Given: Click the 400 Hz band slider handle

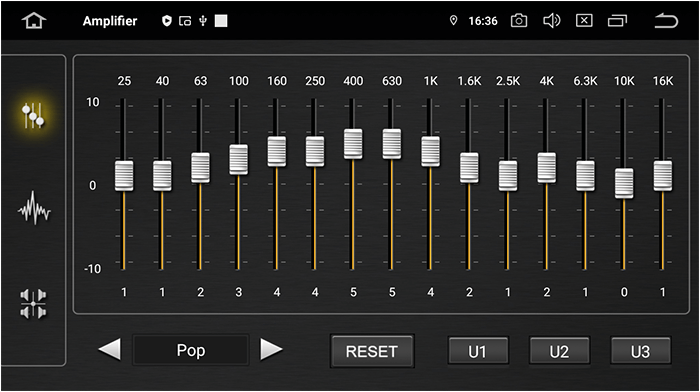Looking at the screenshot, I should (x=353, y=144).
